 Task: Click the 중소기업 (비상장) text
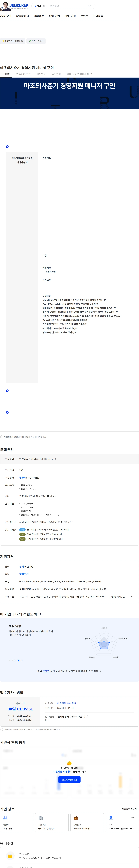pyautogui.click(x=46, y=828)
